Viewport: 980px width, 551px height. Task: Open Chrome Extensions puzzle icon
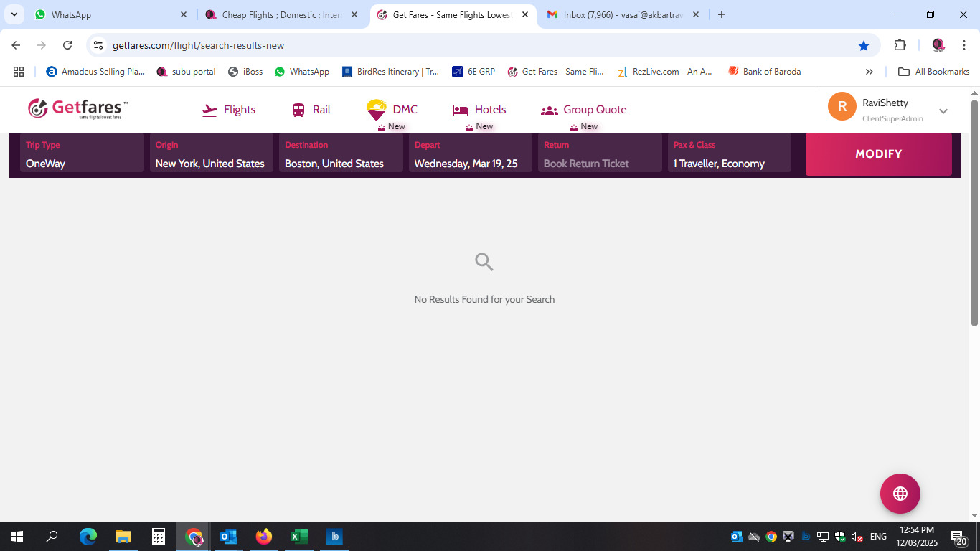(x=900, y=45)
